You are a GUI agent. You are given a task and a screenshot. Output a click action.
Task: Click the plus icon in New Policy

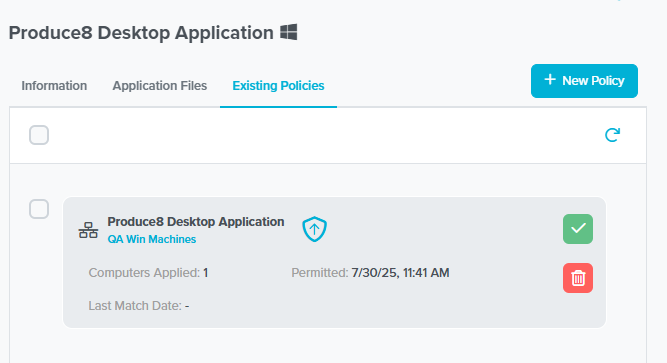(550, 80)
